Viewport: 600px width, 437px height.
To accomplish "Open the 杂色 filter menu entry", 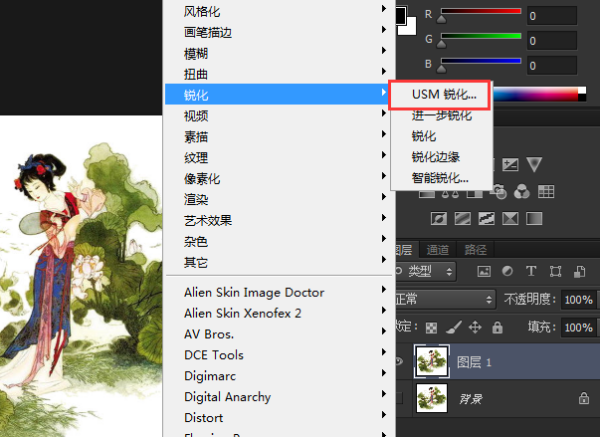I will pos(280,241).
